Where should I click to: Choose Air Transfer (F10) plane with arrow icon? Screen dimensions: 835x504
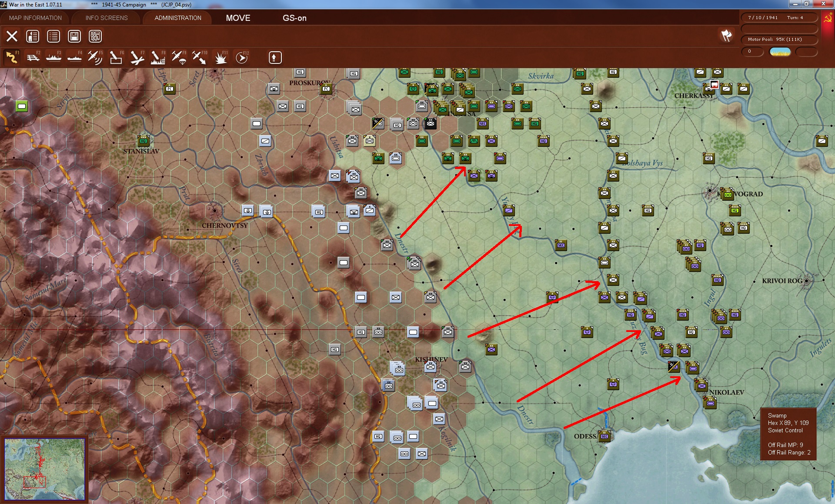pos(200,57)
